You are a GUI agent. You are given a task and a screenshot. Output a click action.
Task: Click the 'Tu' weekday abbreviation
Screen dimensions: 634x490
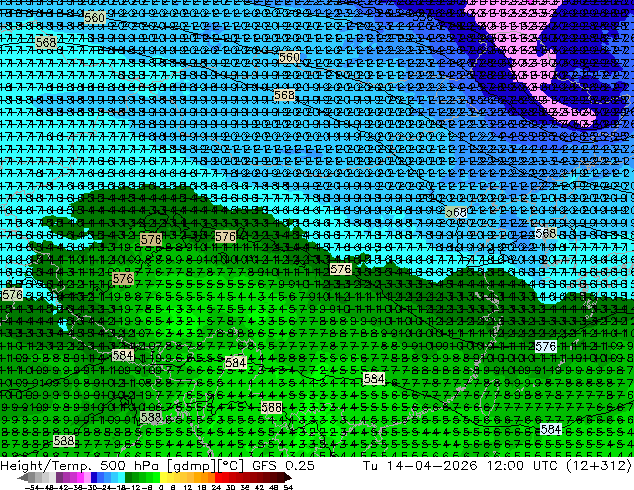tap(370, 465)
